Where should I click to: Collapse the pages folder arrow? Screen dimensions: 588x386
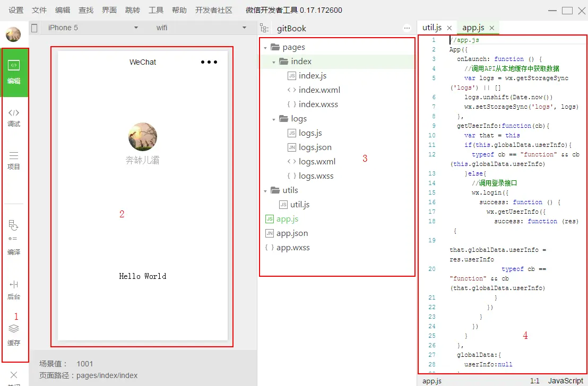tap(265, 48)
